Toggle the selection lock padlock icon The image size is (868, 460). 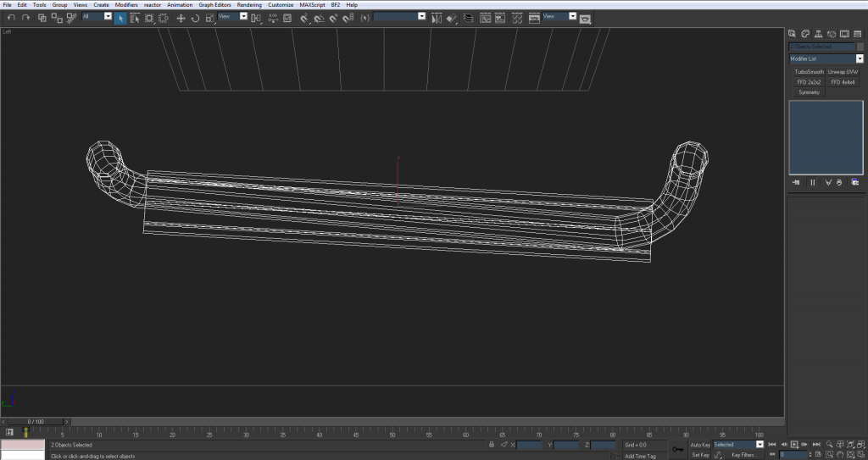pos(492,444)
